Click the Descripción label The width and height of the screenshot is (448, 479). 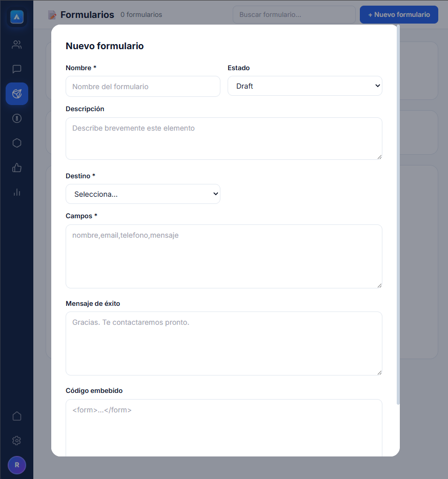[85, 109]
